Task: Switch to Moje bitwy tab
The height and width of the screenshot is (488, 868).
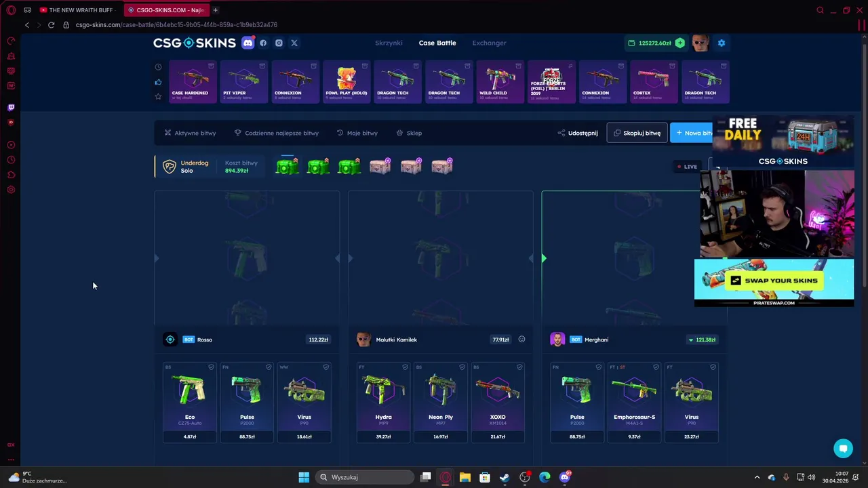Action: [357, 133]
